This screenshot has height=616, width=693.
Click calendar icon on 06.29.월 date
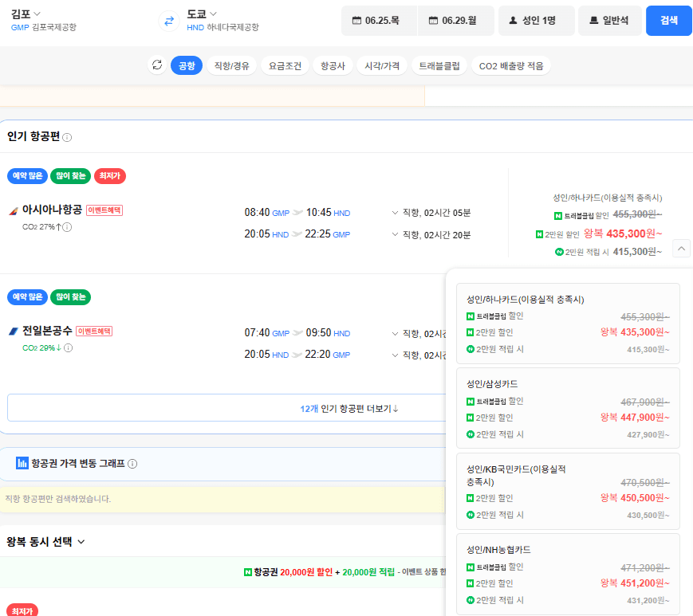point(433,20)
